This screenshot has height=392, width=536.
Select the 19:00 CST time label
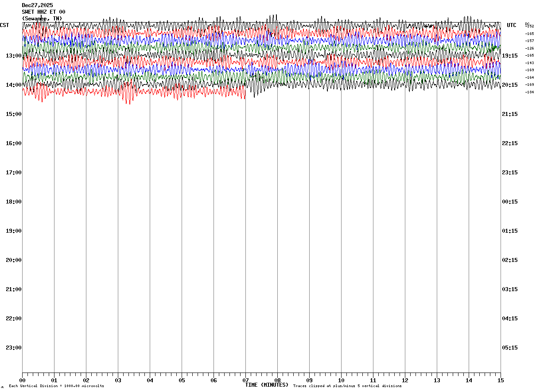(14, 231)
